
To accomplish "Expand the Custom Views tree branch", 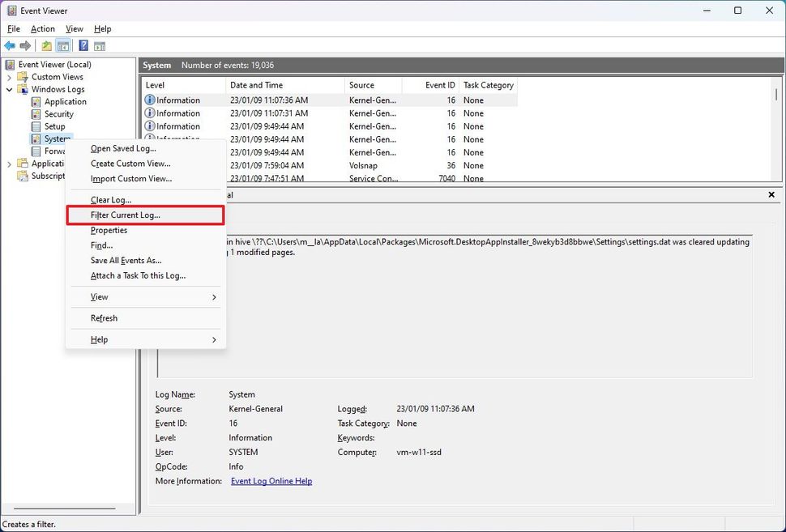I will 8,76.
